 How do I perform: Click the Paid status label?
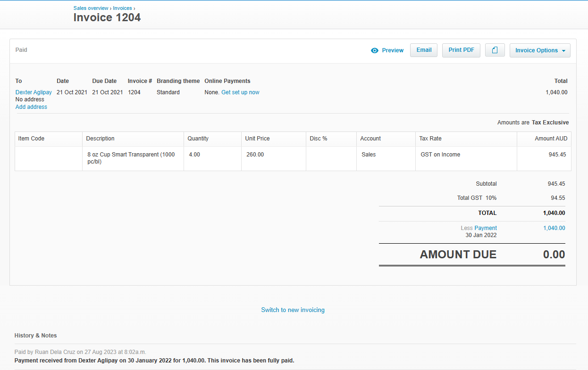pos(21,49)
